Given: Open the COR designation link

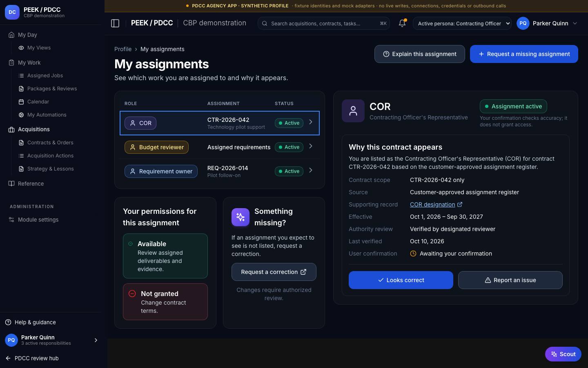Looking at the screenshot, I should click(x=432, y=204).
